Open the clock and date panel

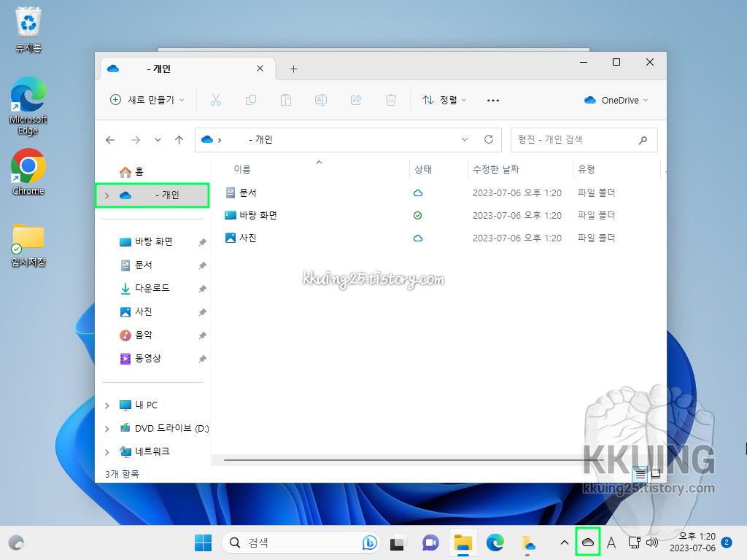tap(692, 542)
